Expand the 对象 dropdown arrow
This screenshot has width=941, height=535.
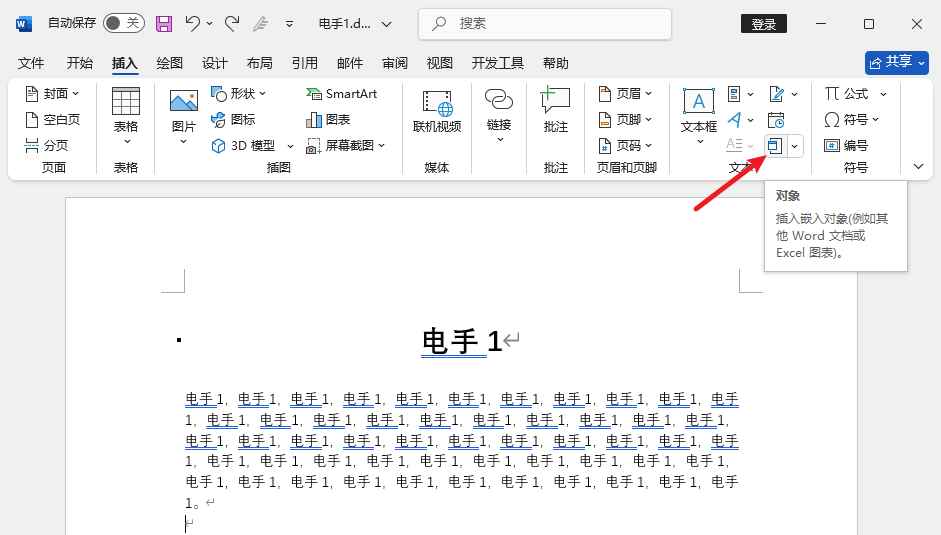coord(795,147)
